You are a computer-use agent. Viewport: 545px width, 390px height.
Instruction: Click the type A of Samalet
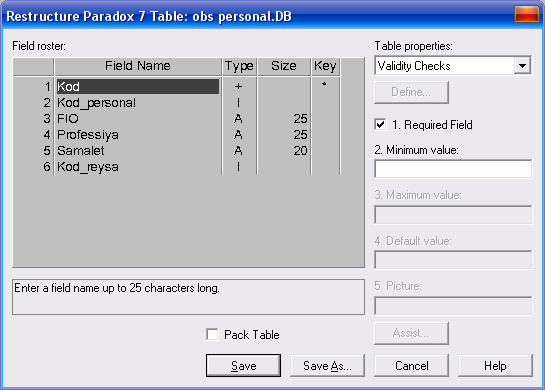click(x=238, y=151)
